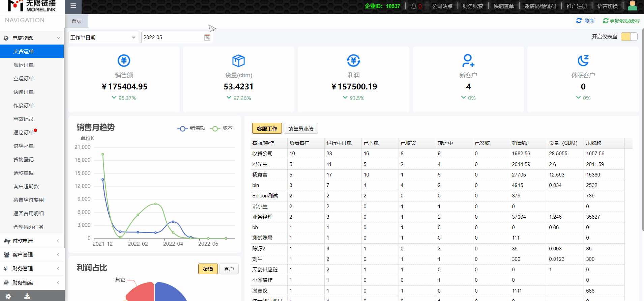Click the user avatar icon
Image resolution: width=644 pixels, height=301 pixels.
[x=632, y=6]
